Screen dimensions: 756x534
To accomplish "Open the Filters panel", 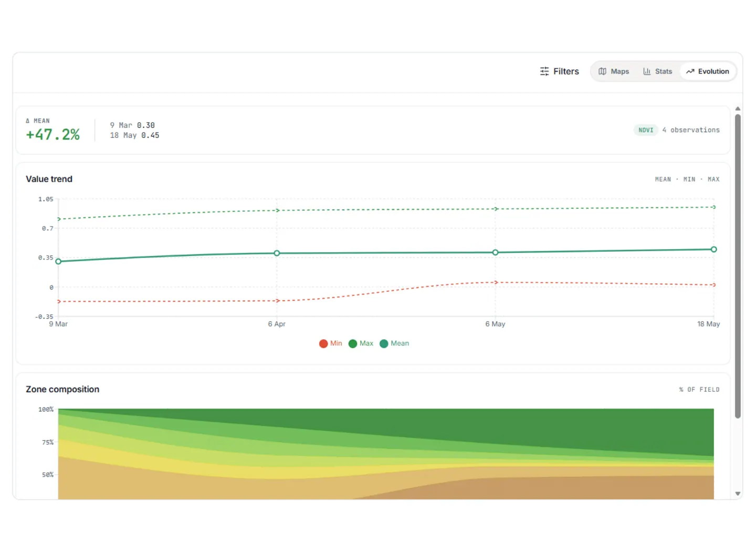I will click(559, 71).
